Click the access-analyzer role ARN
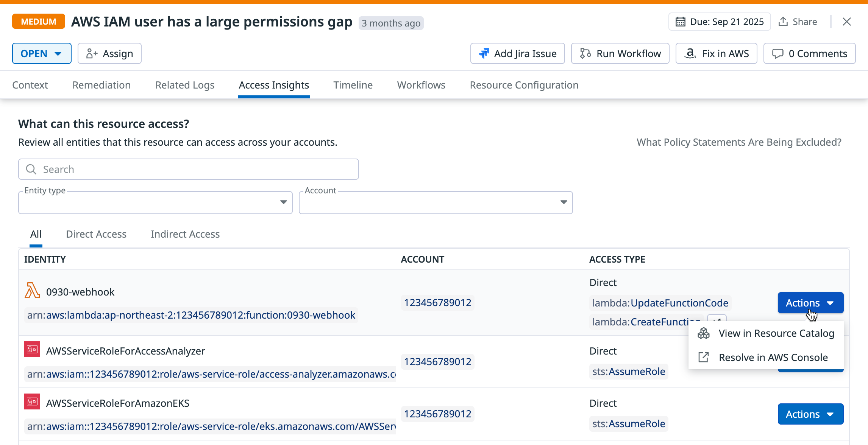This screenshot has height=445, width=868. (x=210, y=374)
